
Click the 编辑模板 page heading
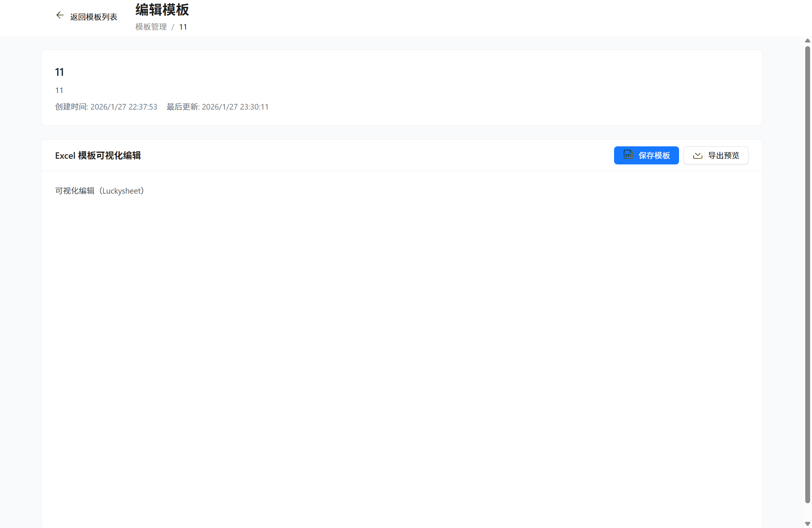click(x=162, y=10)
